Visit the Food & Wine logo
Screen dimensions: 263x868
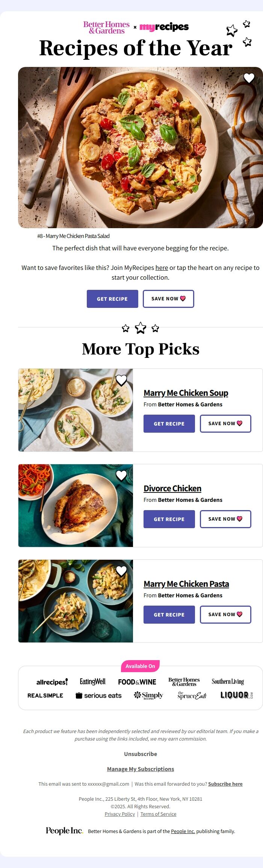point(137,682)
